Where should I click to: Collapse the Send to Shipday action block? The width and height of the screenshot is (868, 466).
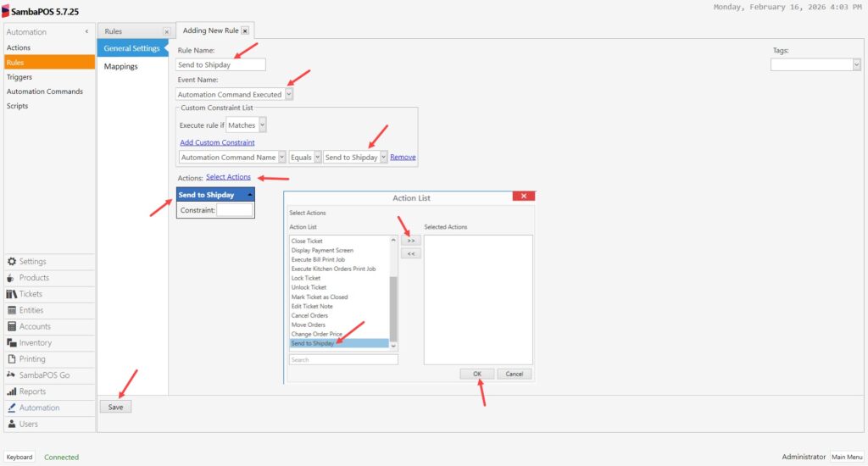click(x=248, y=195)
